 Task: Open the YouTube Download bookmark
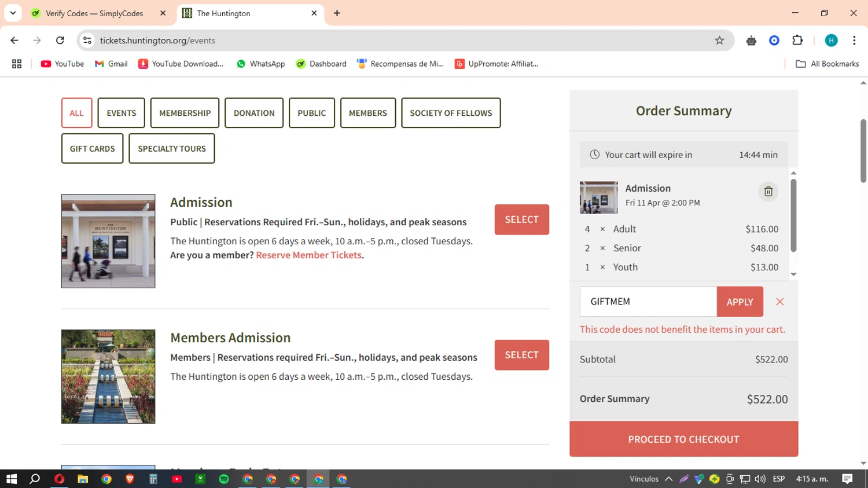[x=181, y=64]
